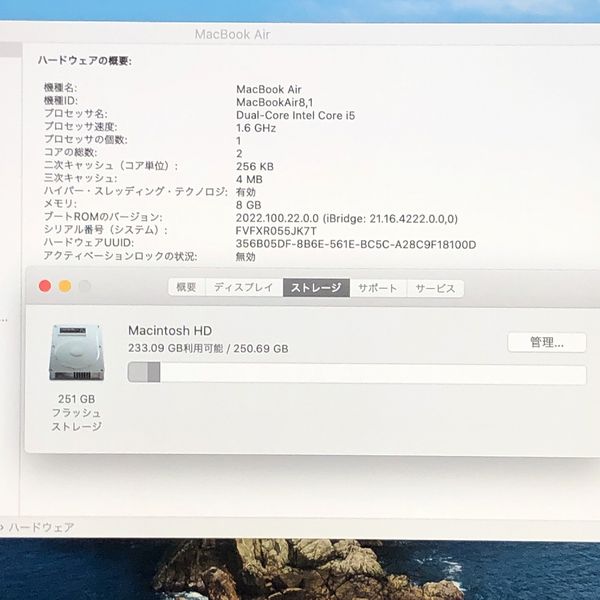Click the Macintosh HD volume name

point(170,330)
